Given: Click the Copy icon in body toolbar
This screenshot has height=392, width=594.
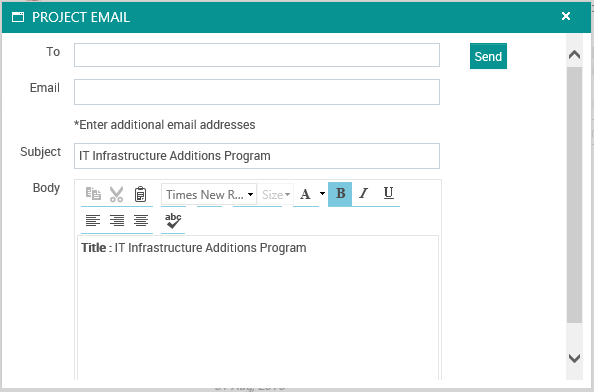Looking at the screenshot, I should coord(93,194).
